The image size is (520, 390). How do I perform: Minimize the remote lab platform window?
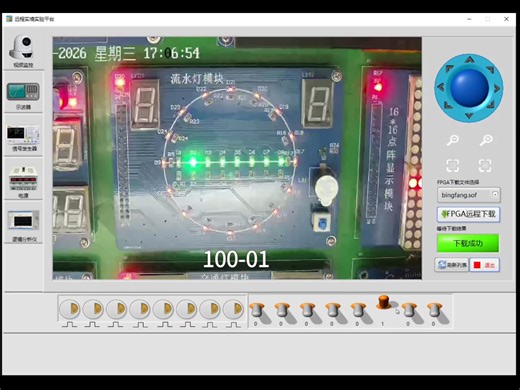(x=469, y=19)
